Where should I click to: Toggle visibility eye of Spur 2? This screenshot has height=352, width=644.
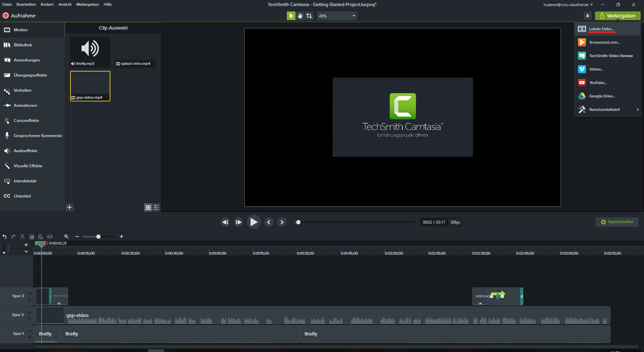30,312
